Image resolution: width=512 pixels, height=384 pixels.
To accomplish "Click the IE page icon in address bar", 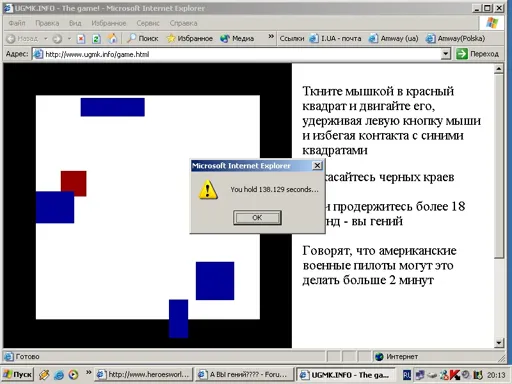I will [38, 54].
